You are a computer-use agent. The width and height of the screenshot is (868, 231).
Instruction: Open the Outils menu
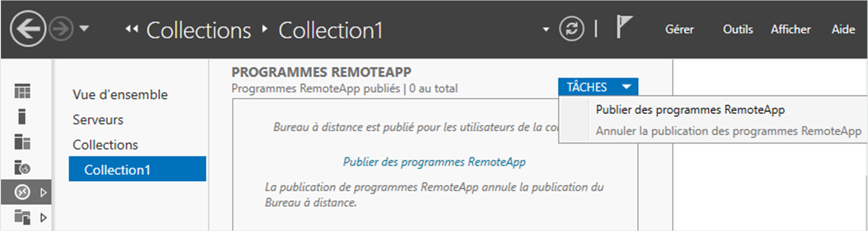tap(738, 29)
